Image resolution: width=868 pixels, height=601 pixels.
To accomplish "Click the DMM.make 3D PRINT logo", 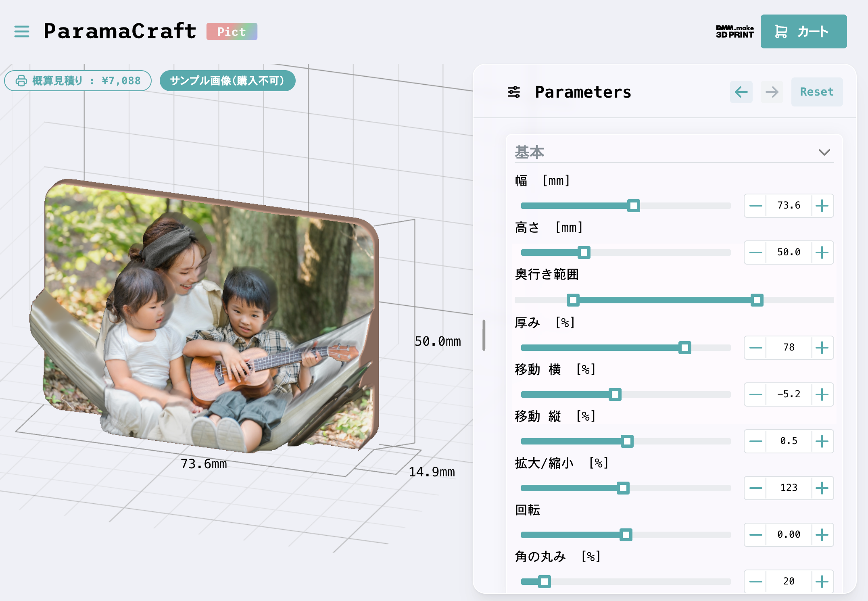I will pos(734,31).
